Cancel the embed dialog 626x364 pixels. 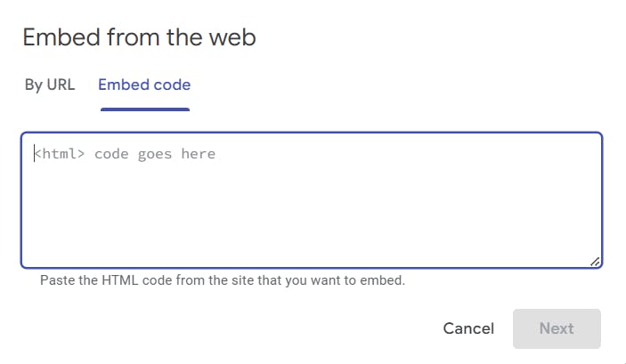pyautogui.click(x=468, y=328)
